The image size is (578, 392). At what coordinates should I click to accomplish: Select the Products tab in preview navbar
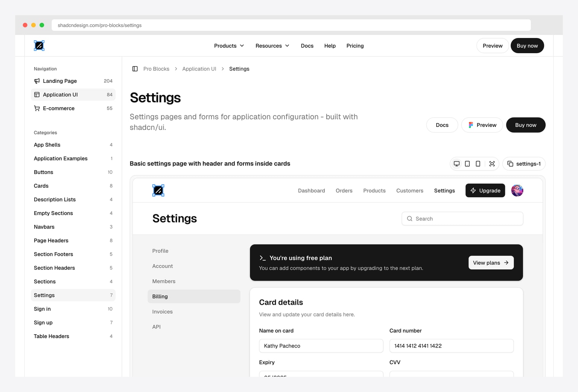pos(374,190)
